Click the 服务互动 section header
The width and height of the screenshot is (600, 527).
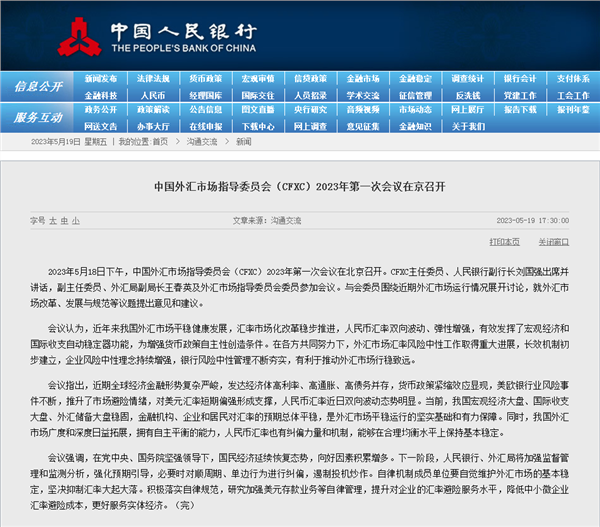click(40, 118)
